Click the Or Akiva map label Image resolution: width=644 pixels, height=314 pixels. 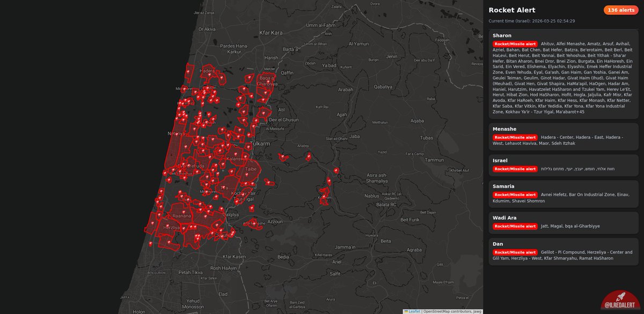click(x=207, y=29)
